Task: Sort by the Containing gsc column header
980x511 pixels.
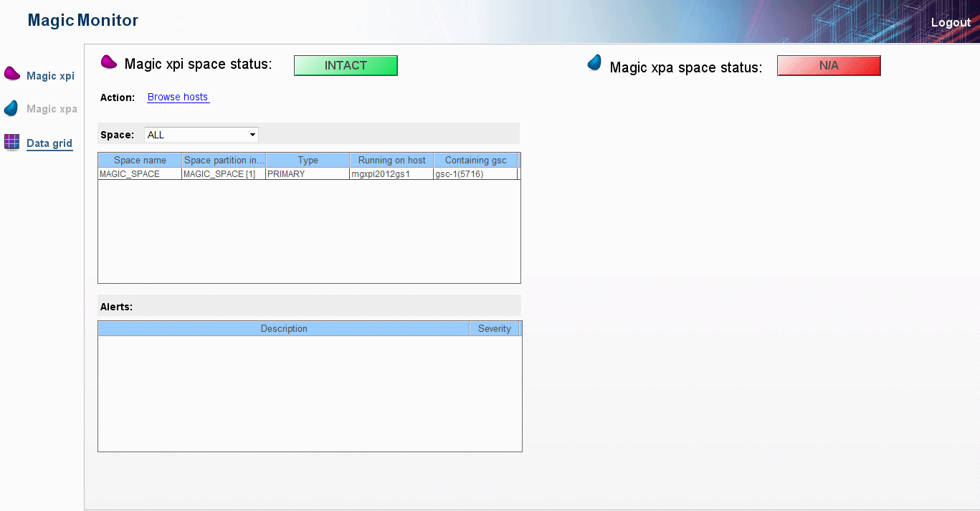Action: tap(475, 160)
